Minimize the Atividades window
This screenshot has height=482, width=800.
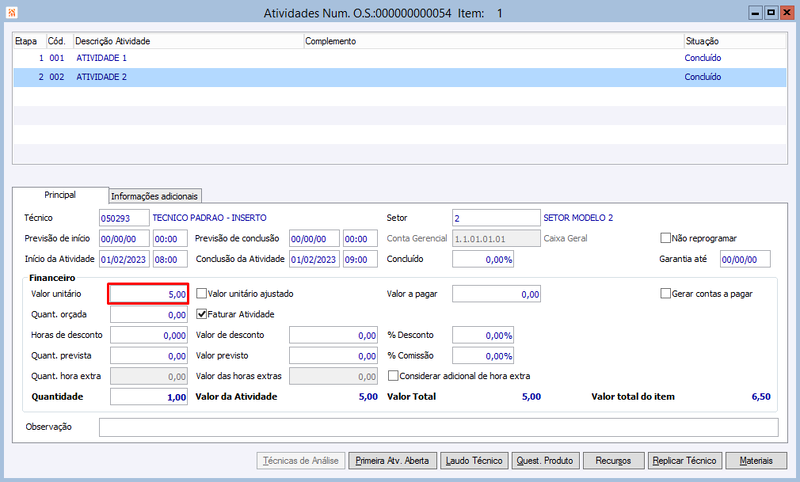click(755, 13)
